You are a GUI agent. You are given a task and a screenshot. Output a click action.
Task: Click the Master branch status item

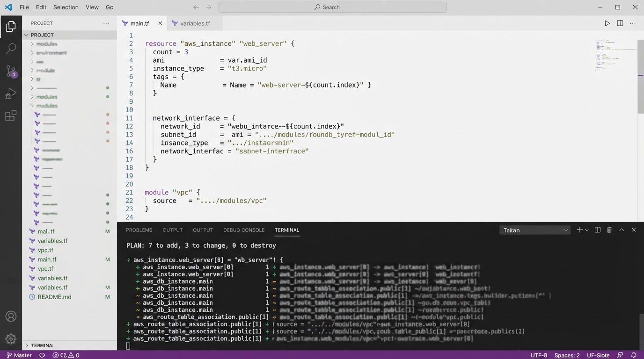coord(19,355)
